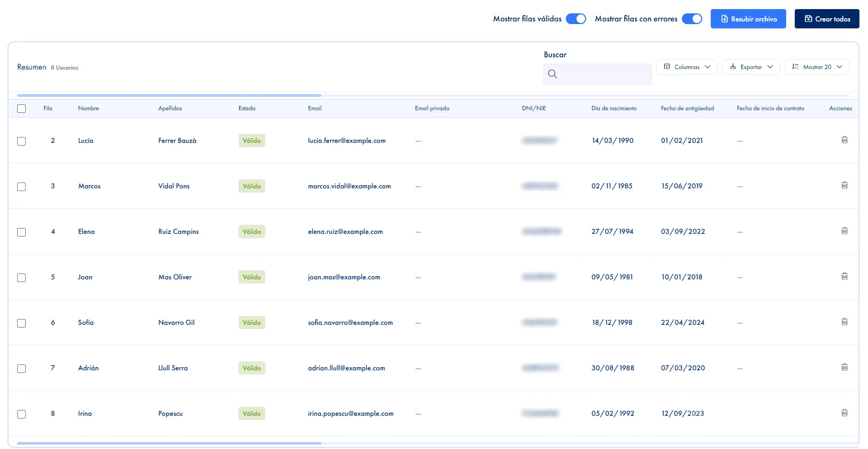This screenshot has height=449, width=868.
Task: Click trash icon in Sofía Navarro Gil row
Action: coord(844,322)
